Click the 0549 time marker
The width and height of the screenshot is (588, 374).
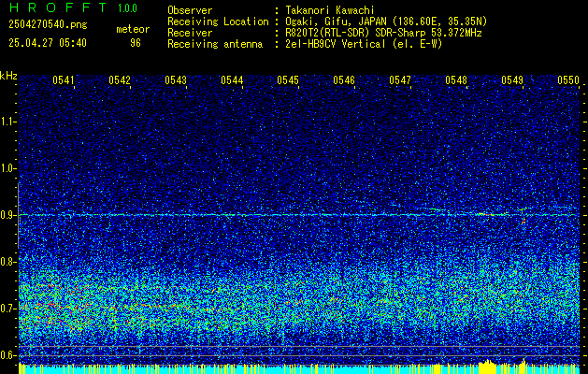pos(512,79)
